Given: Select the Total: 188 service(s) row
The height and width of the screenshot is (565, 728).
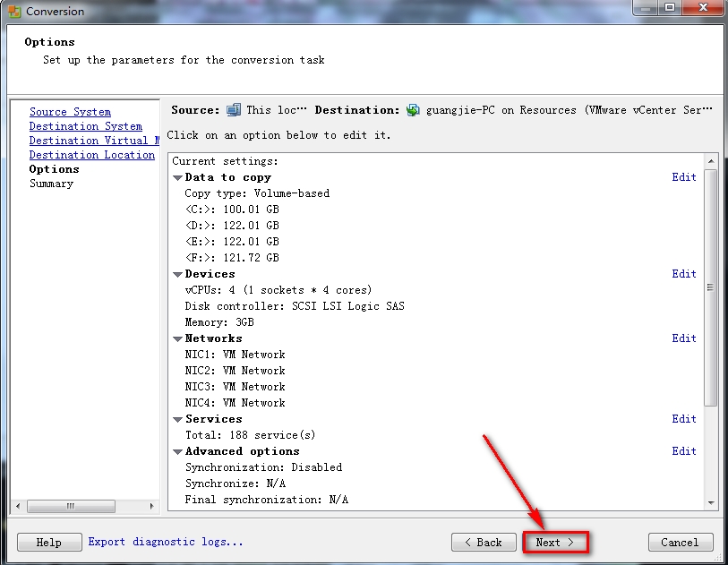Looking at the screenshot, I should pos(251,435).
